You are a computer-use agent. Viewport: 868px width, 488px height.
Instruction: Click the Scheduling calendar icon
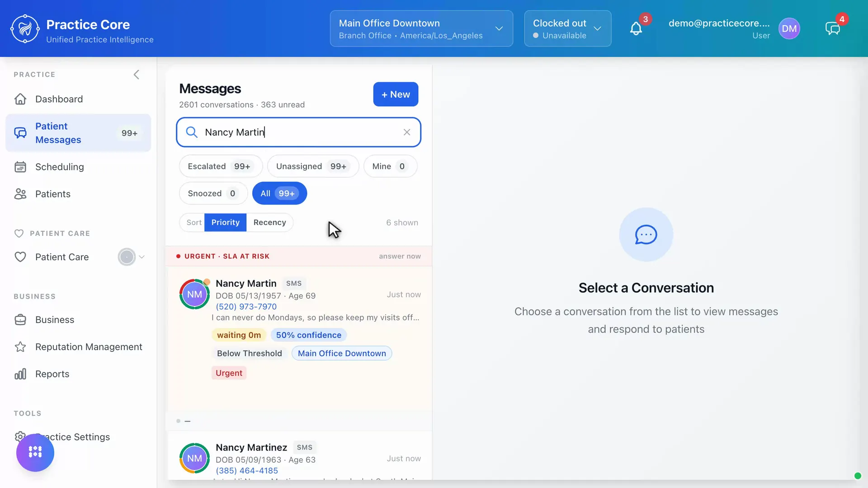click(x=20, y=167)
